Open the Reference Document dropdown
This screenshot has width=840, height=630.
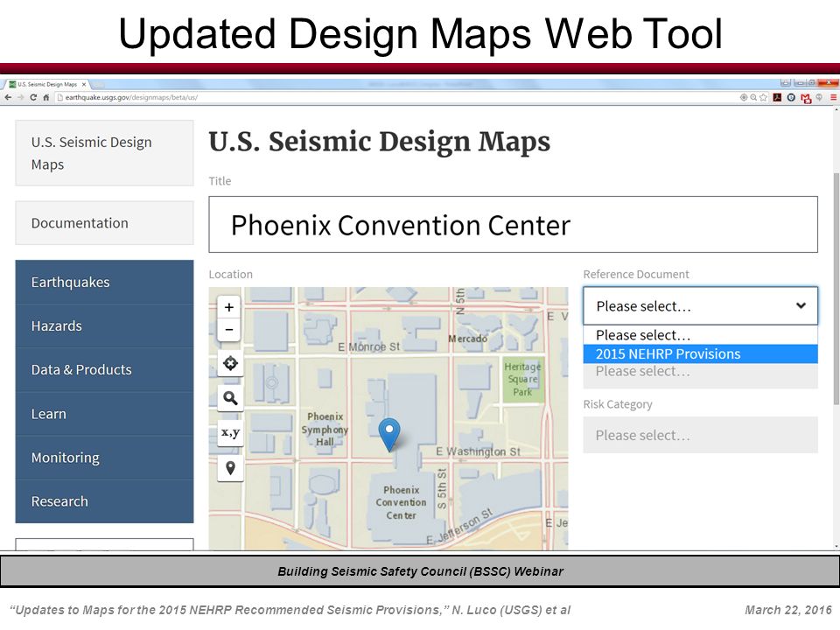pos(700,306)
